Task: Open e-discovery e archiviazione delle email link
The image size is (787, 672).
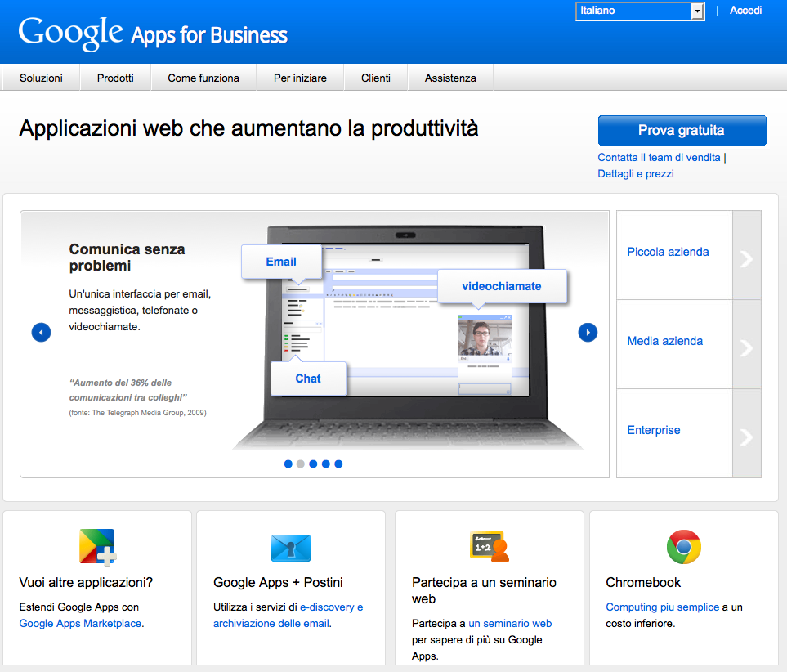Action: click(x=288, y=616)
